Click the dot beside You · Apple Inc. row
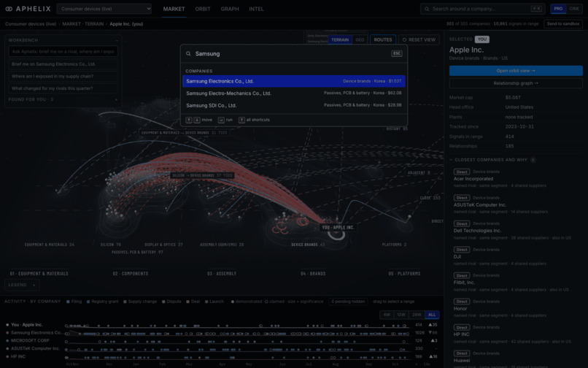 (7, 325)
